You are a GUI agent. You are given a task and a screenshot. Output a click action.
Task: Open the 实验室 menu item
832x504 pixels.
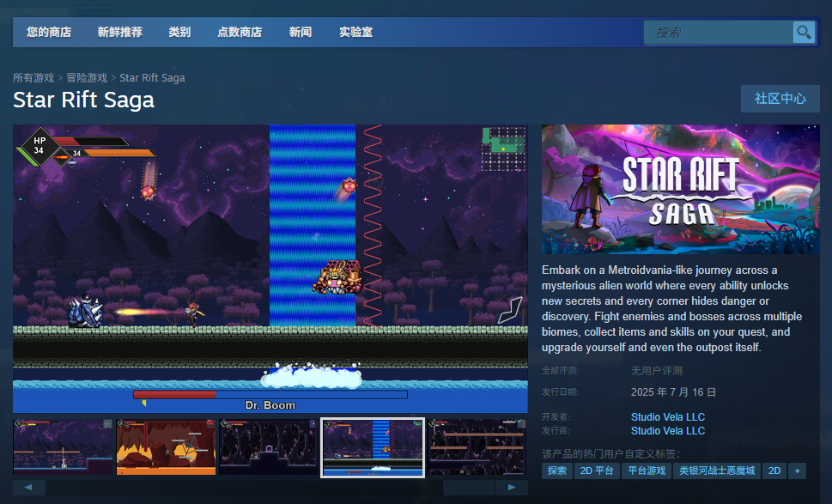click(x=355, y=32)
